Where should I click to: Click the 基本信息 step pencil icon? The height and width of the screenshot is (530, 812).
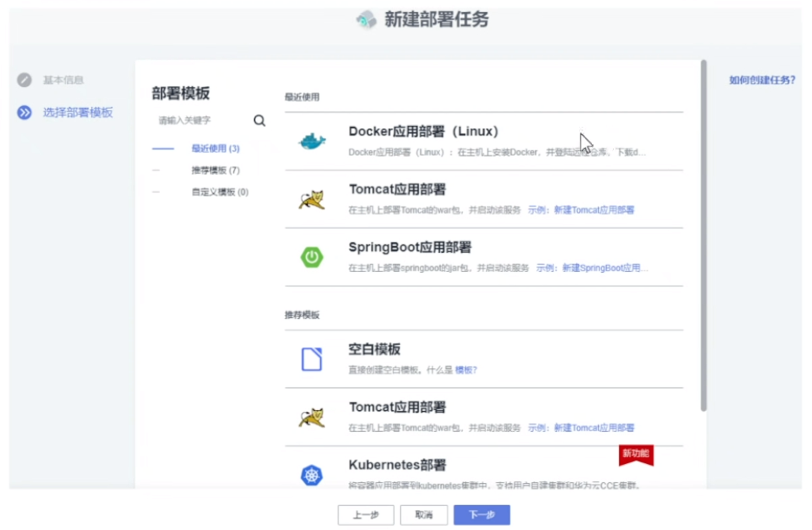click(24, 80)
